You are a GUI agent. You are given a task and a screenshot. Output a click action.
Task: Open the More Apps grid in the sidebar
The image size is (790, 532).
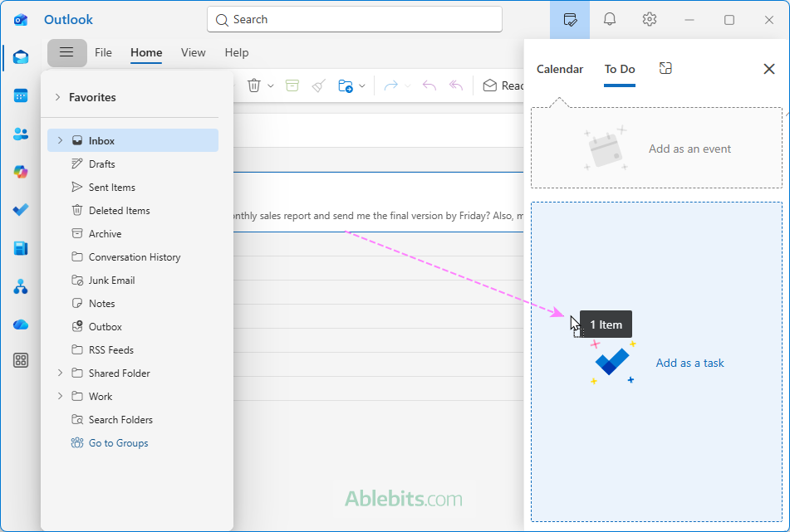pos(20,360)
